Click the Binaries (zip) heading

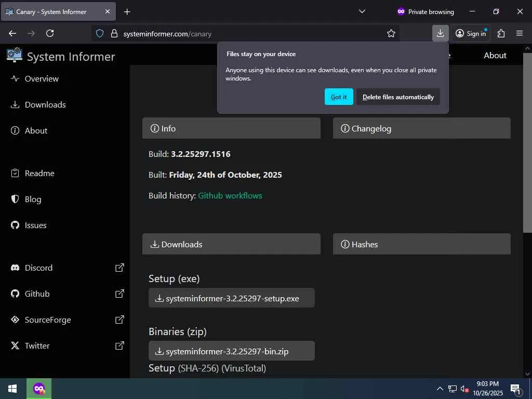pyautogui.click(x=178, y=331)
